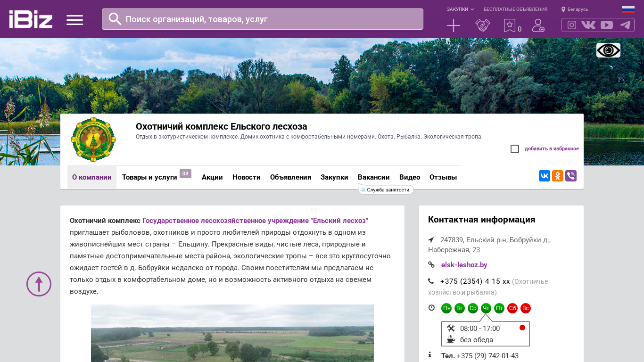Click the phone handset contact icon
The image size is (644, 362).
pyautogui.click(x=431, y=281)
